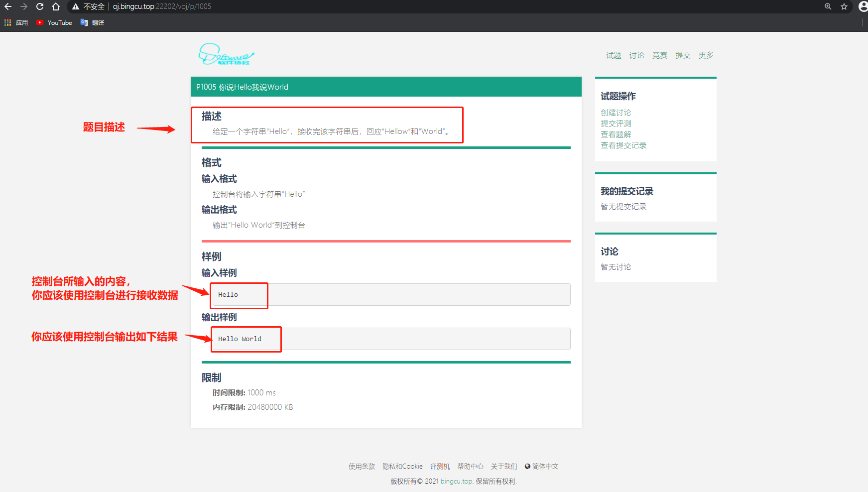Click the 查看提交记录 link

[x=623, y=145]
